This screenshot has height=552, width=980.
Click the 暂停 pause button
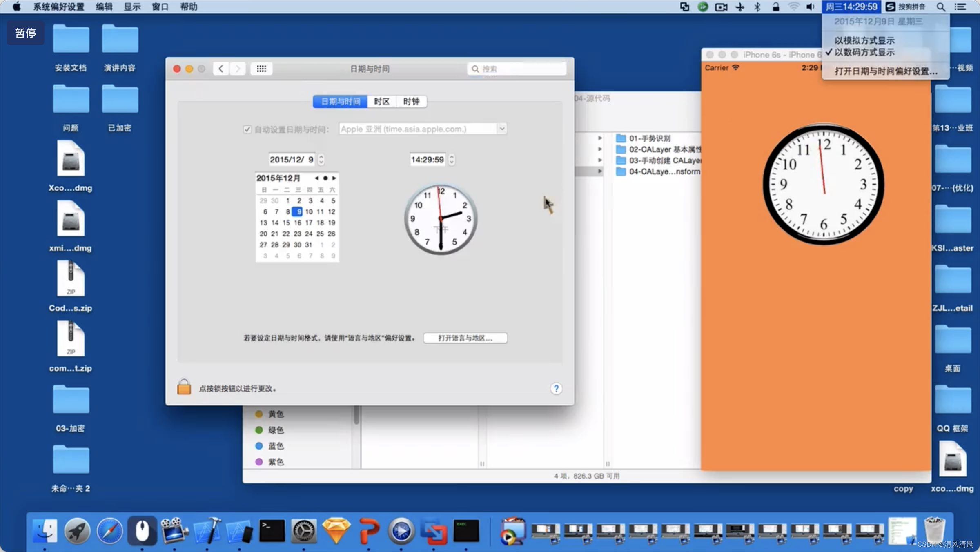[x=25, y=33]
